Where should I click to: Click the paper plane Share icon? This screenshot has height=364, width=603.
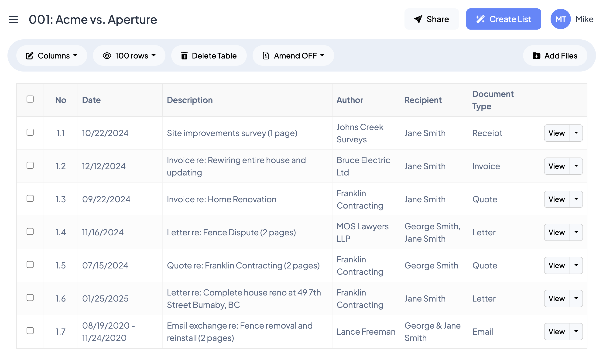coord(418,19)
